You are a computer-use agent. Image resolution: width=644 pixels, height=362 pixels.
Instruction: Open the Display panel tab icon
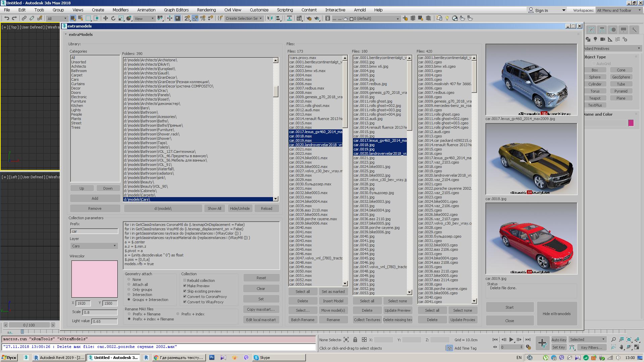[623, 30]
